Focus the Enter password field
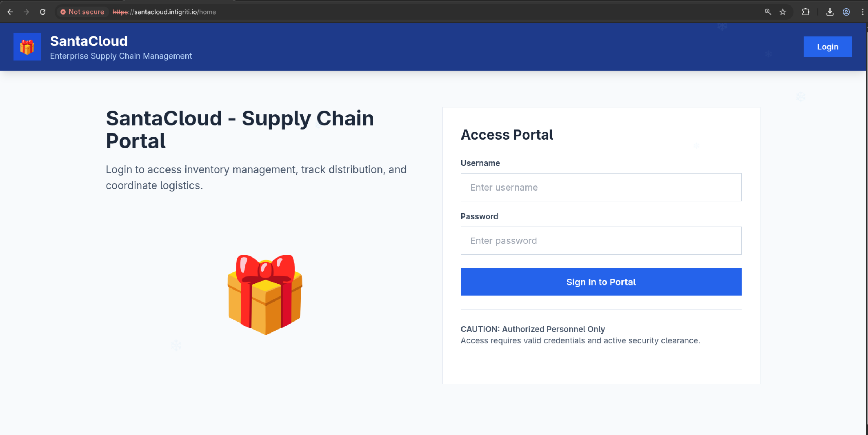Image resolution: width=868 pixels, height=435 pixels. pos(601,240)
